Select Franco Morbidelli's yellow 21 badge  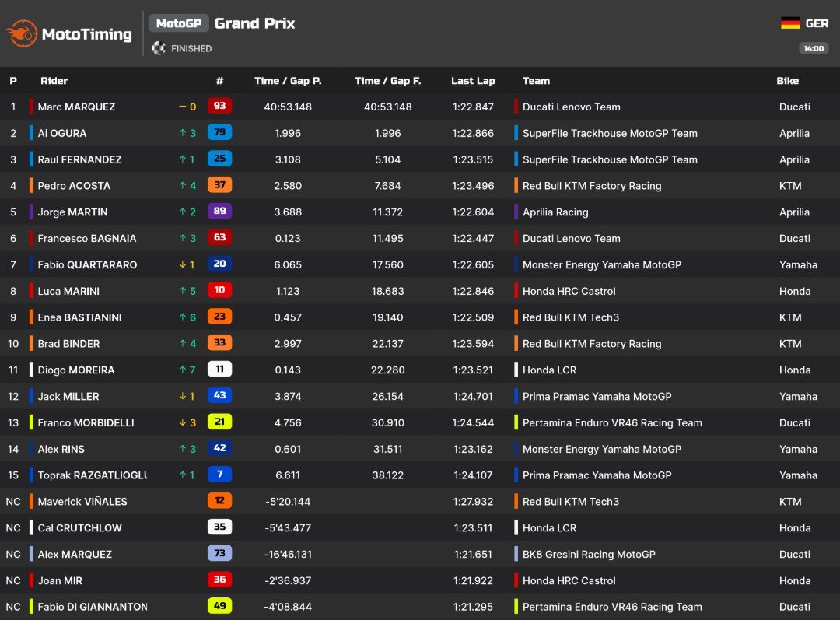219,422
